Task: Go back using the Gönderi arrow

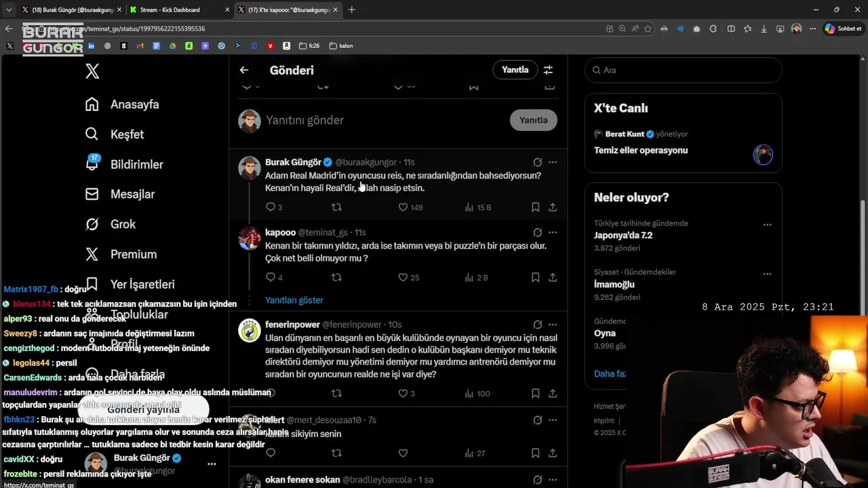Action: point(244,70)
